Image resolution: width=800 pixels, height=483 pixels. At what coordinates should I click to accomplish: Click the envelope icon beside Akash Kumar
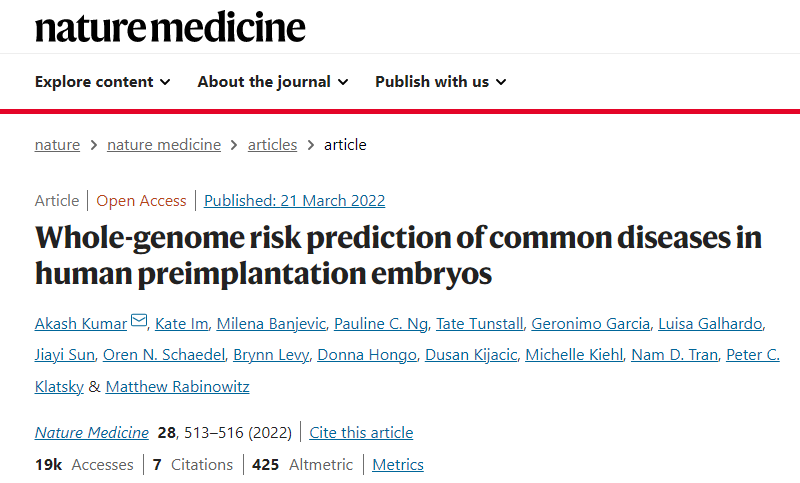pos(139,321)
